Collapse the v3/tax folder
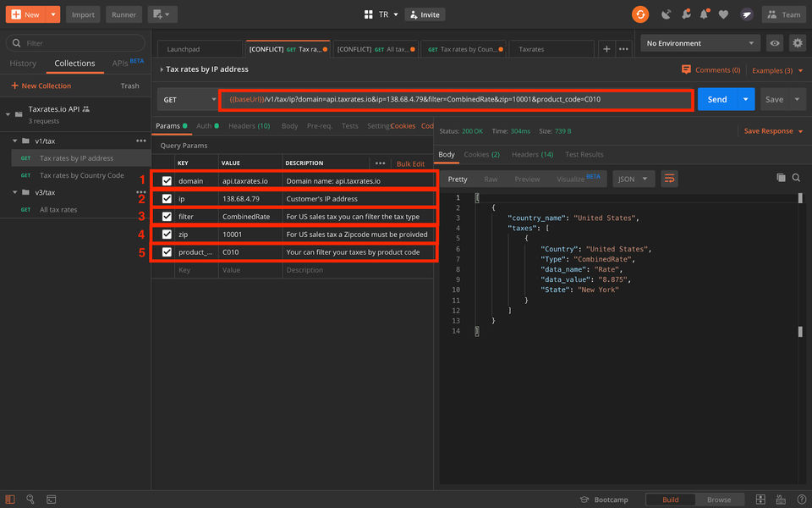812x508 pixels. tap(14, 192)
